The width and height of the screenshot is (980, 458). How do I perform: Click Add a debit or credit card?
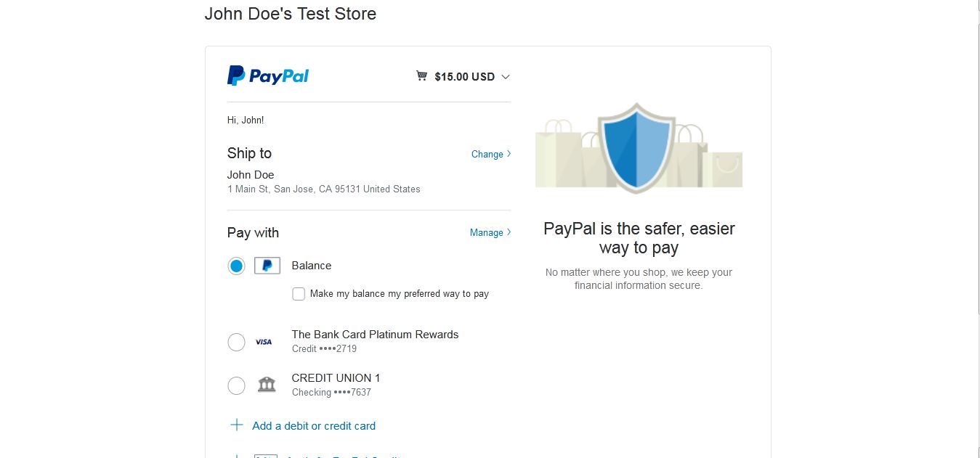click(314, 425)
